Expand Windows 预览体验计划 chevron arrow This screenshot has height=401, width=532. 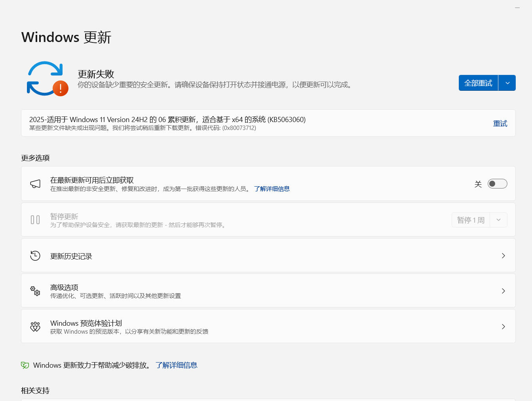coord(503,327)
